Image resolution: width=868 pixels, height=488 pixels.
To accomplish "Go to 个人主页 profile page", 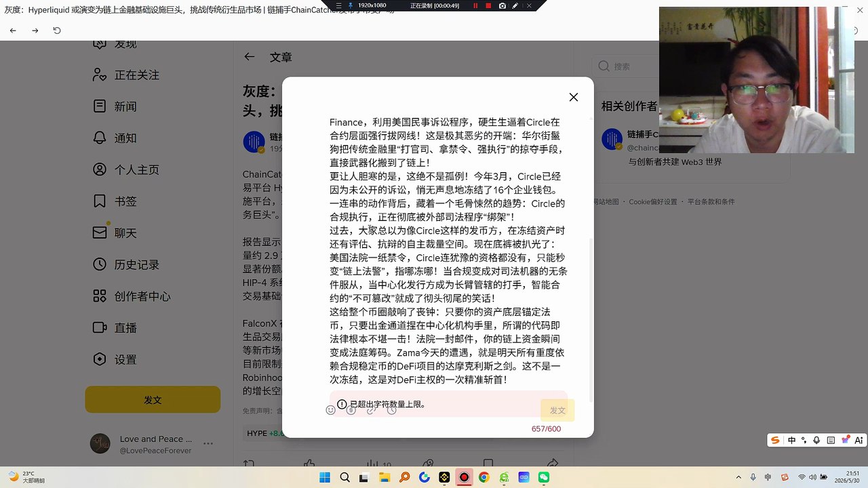I will point(126,169).
